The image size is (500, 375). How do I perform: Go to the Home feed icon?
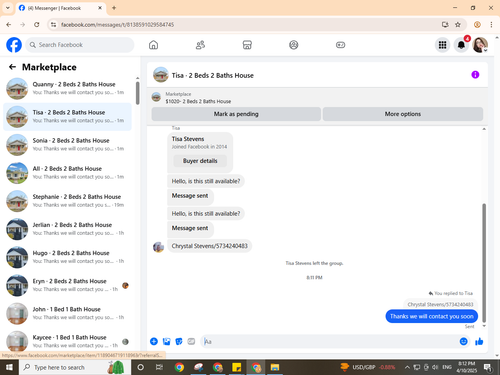153,45
